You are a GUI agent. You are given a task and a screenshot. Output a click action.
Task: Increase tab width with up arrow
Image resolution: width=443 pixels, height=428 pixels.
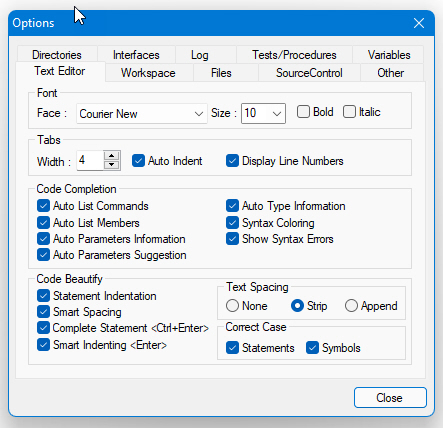coord(112,156)
